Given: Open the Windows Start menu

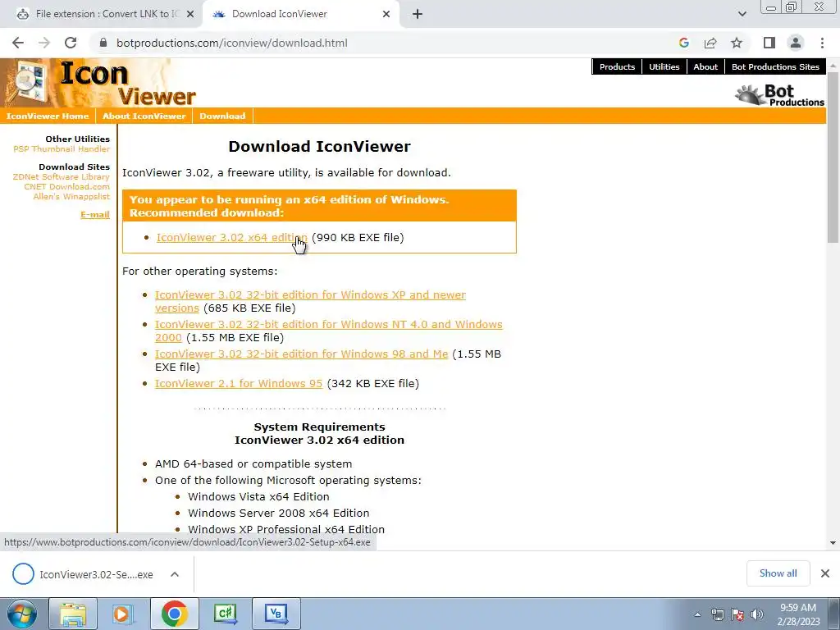Looking at the screenshot, I should point(22,614).
